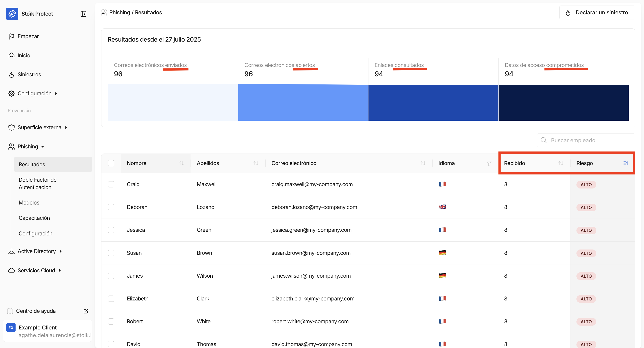Toggle the select-all checkbox in the table header

pos(111,163)
